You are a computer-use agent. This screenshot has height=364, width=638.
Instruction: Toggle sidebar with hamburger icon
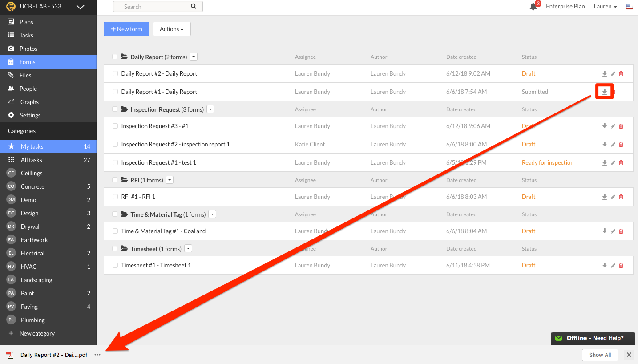pyautogui.click(x=105, y=6)
